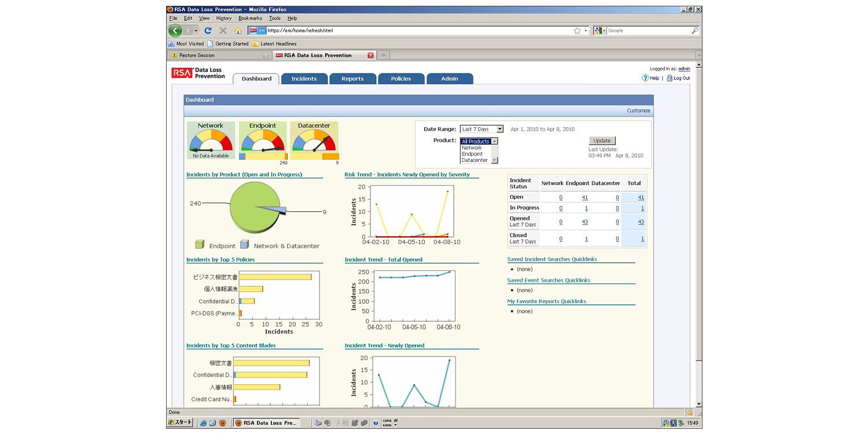Click the RSA site identity badge
The image size is (868, 434).
(x=257, y=31)
